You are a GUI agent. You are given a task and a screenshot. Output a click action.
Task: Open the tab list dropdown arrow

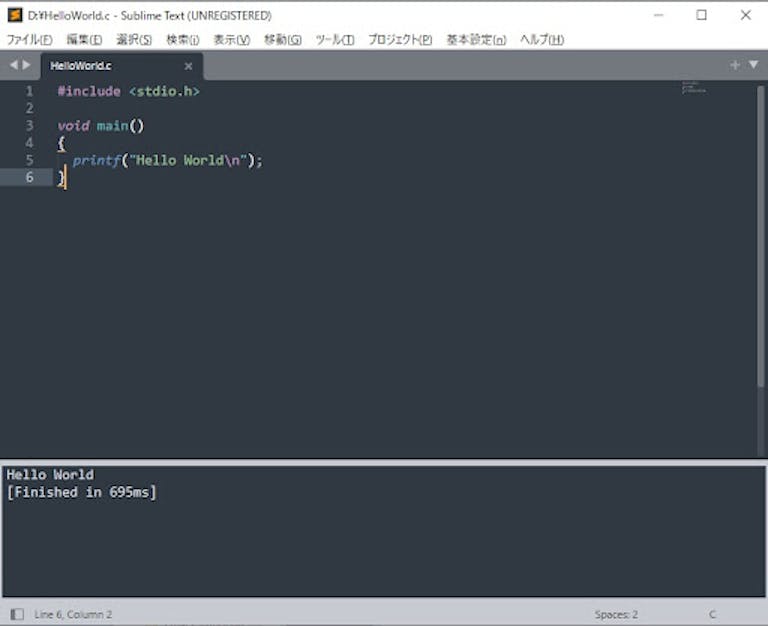[x=753, y=65]
